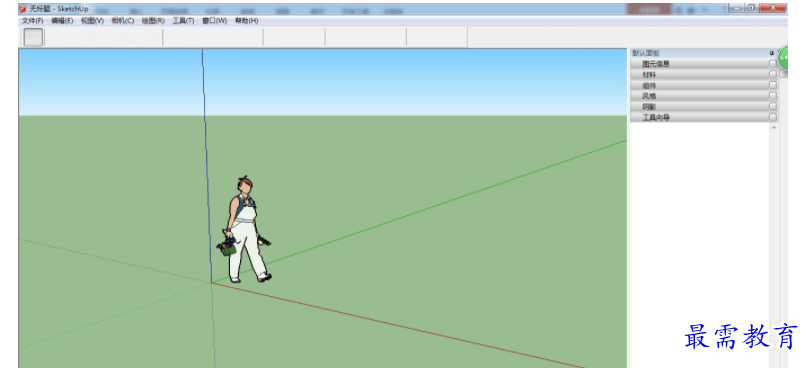Click the small box on 图元信息 row
Viewport: 806px width, 368px height.
(x=773, y=63)
